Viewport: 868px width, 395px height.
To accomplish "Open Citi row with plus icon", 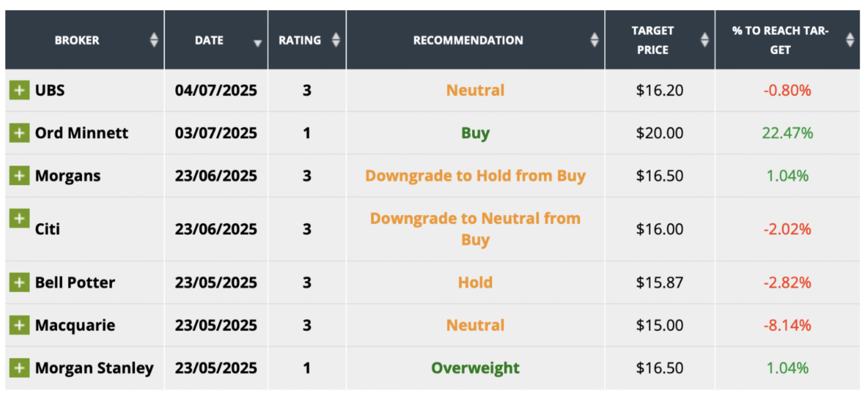I will [x=19, y=218].
